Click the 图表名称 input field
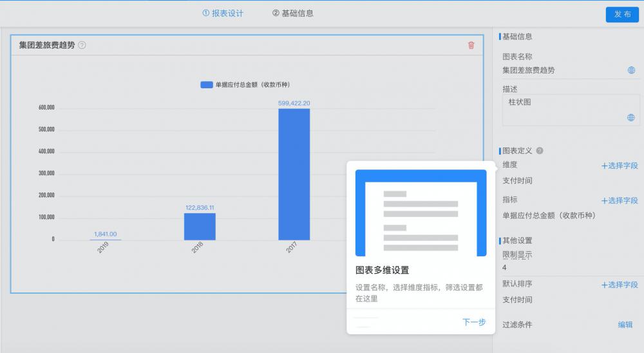The image size is (644, 353). click(560, 70)
